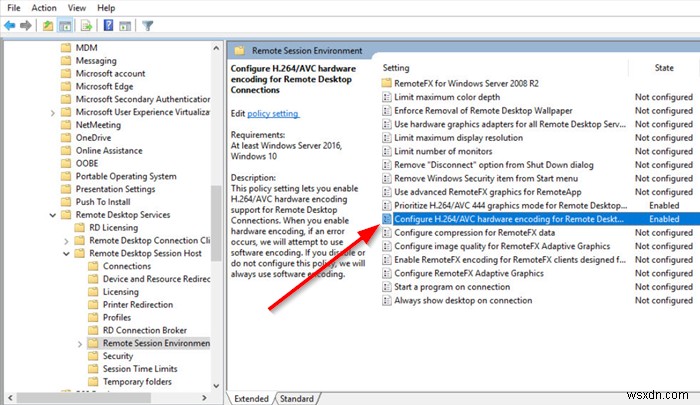
Task: Click the Filter funnel toolbar icon
Action: pos(147,26)
